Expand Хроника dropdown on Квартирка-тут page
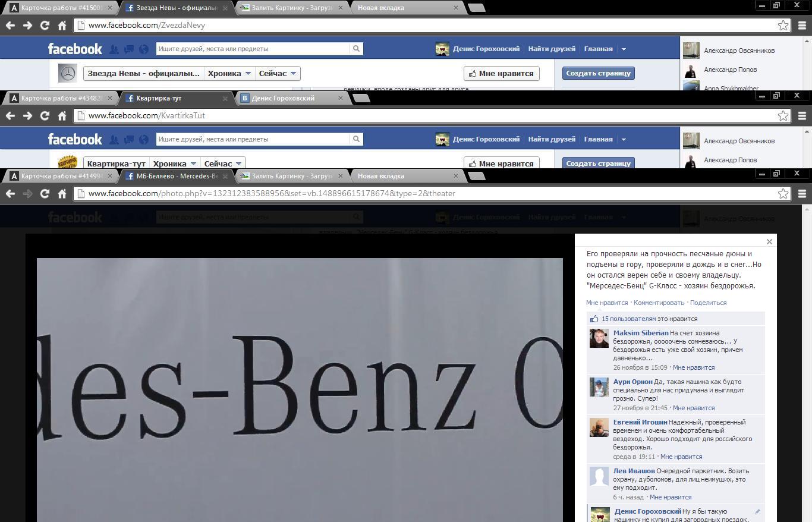 pyautogui.click(x=175, y=163)
